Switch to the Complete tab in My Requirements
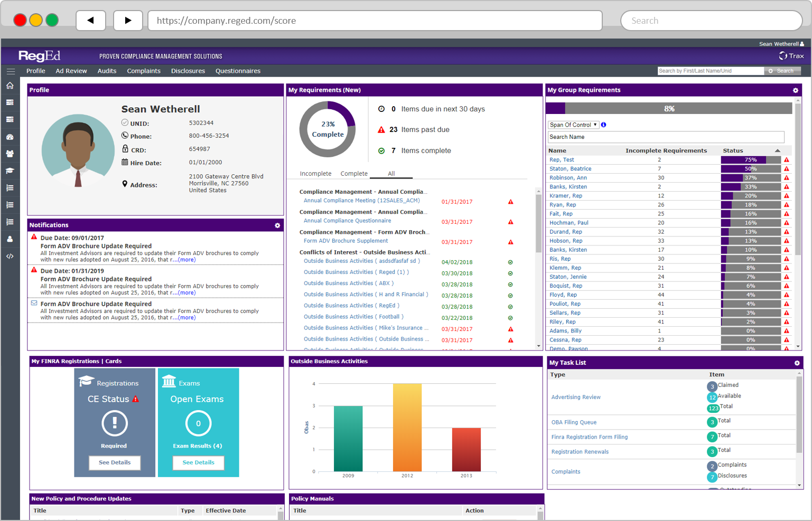 [353, 173]
